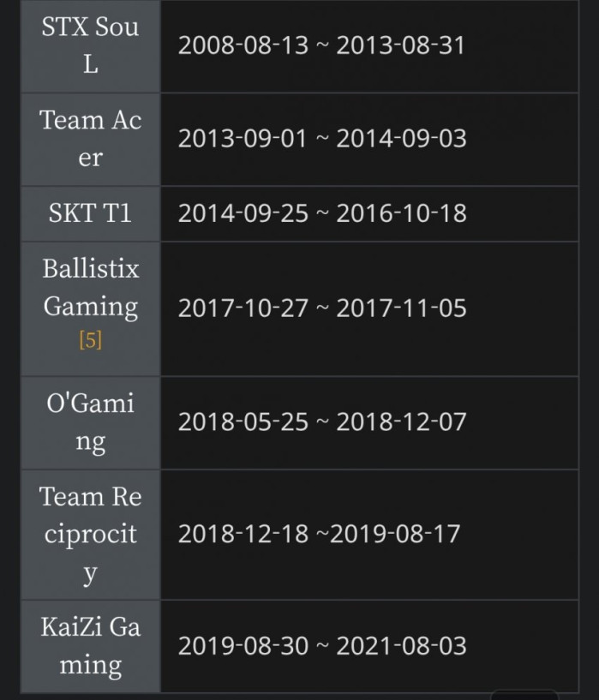Viewport: 599px width, 700px height.
Task: Click the start date 2008-08-13
Action: coord(243,46)
